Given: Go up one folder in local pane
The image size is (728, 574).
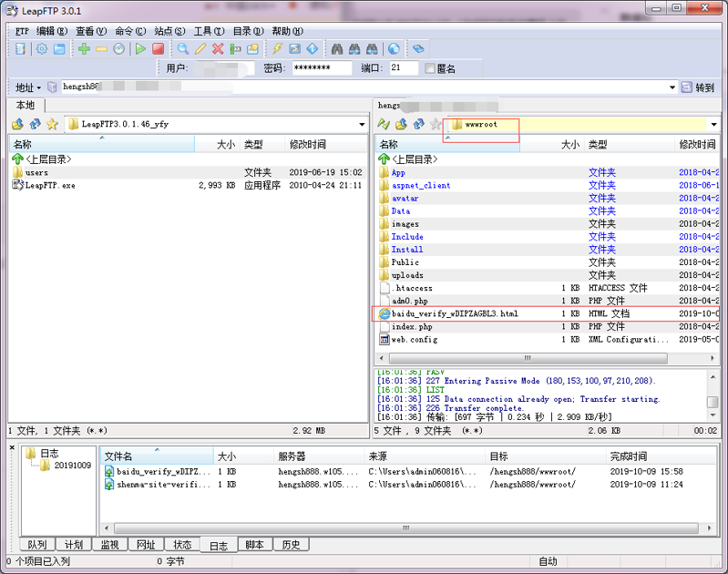Looking at the screenshot, I should tap(17, 124).
